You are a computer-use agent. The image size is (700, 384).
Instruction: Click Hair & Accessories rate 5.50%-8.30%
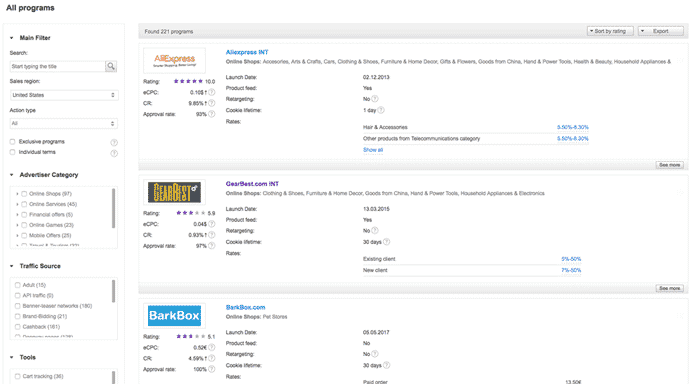click(x=572, y=127)
